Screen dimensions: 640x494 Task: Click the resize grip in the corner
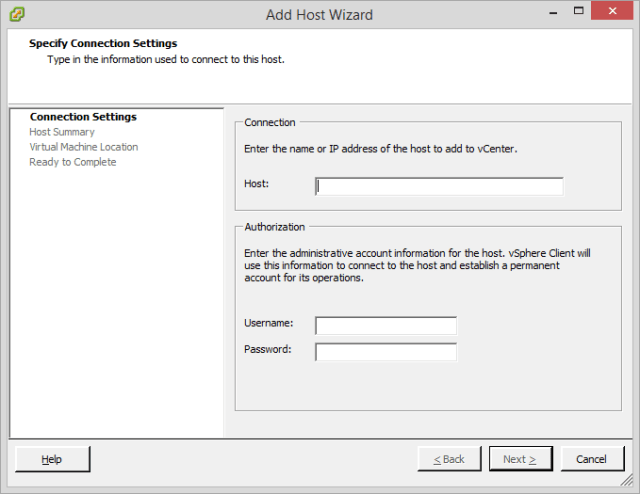click(x=627, y=481)
